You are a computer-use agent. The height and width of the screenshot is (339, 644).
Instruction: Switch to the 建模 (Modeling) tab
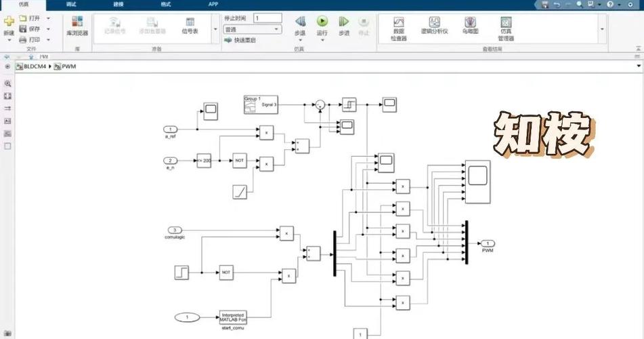point(119,4)
